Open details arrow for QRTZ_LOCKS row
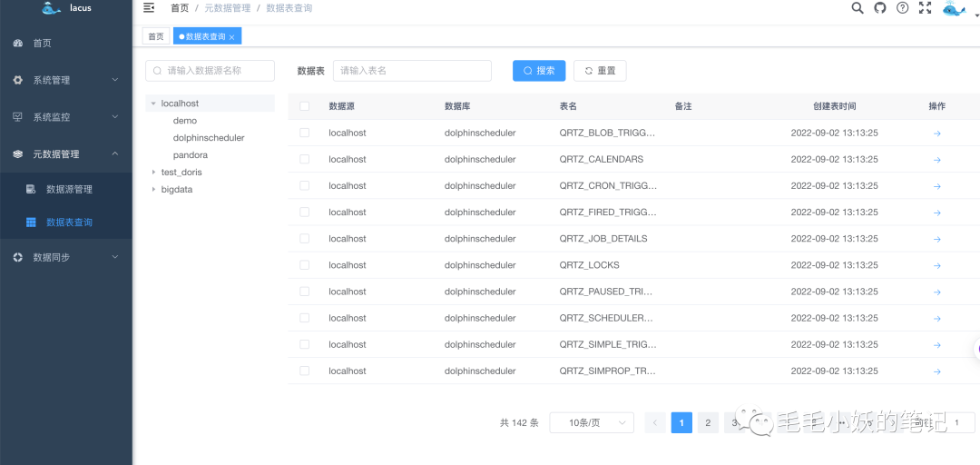 936,265
